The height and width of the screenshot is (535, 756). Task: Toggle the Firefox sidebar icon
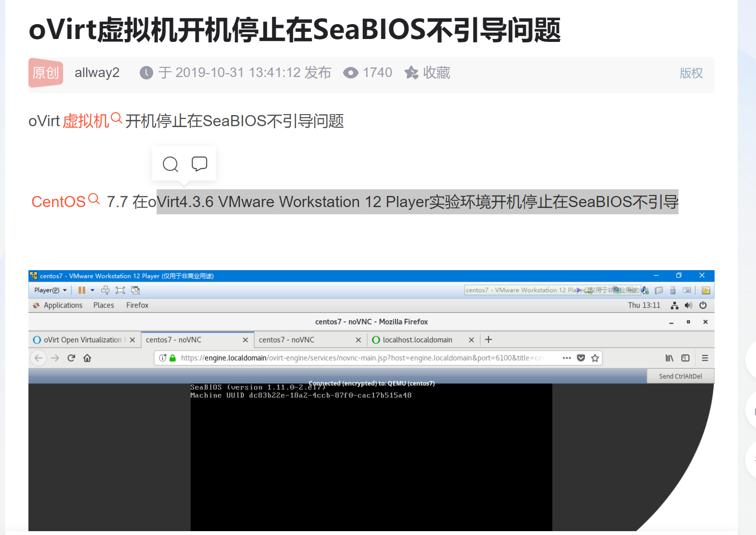tap(685, 358)
